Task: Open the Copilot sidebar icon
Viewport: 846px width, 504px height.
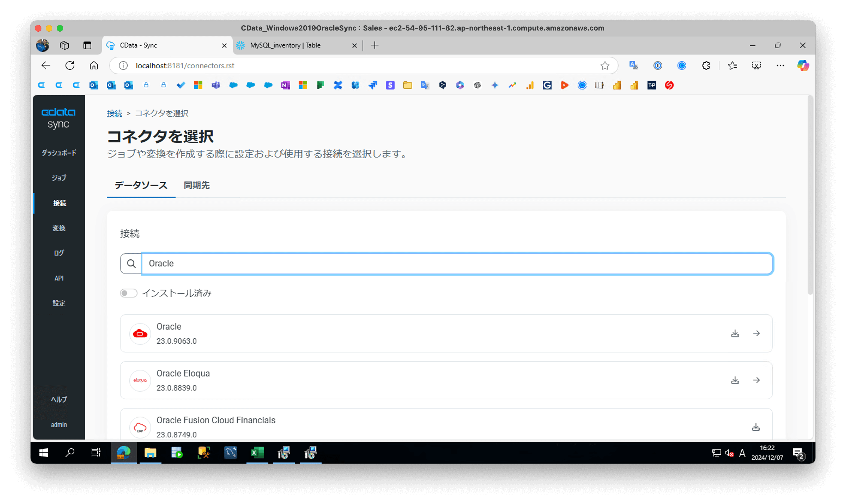Action: coord(803,66)
